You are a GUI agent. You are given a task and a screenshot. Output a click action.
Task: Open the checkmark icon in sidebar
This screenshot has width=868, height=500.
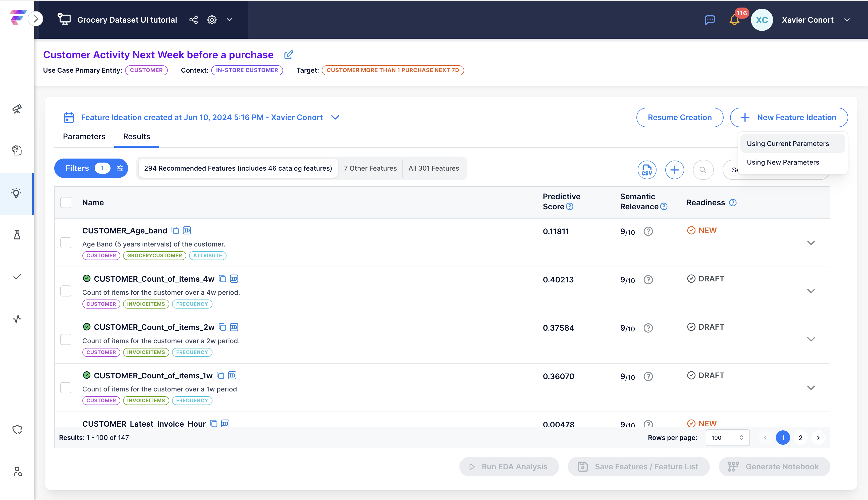click(x=17, y=277)
